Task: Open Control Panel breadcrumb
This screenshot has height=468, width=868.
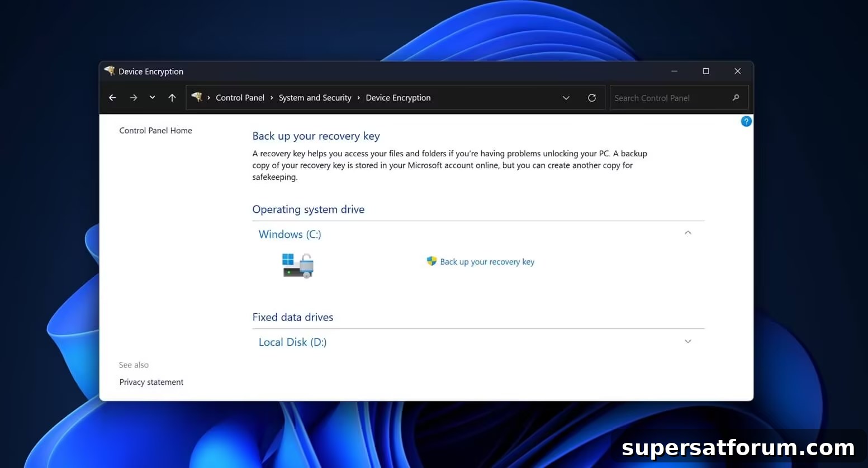Action: 240,98
